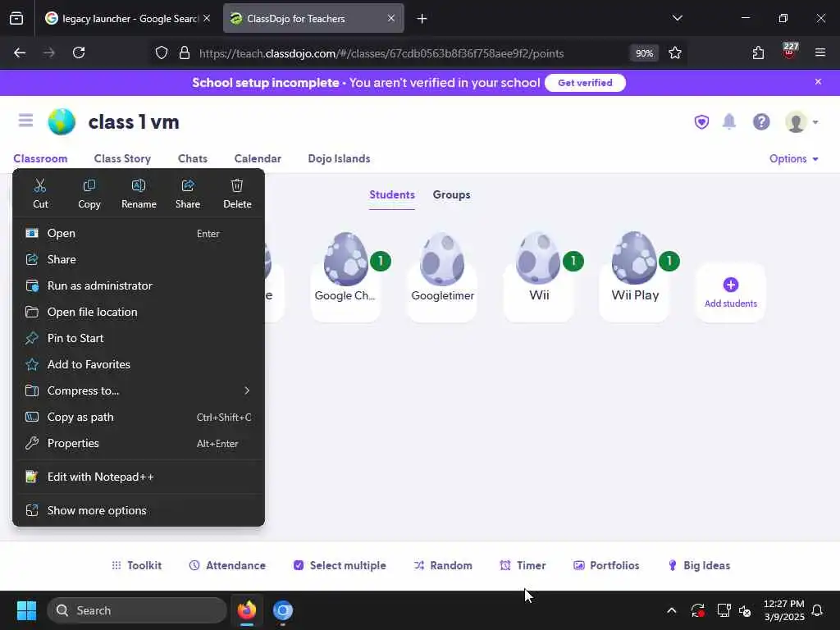Click the Random student picker
The image size is (840, 630).
click(x=443, y=565)
